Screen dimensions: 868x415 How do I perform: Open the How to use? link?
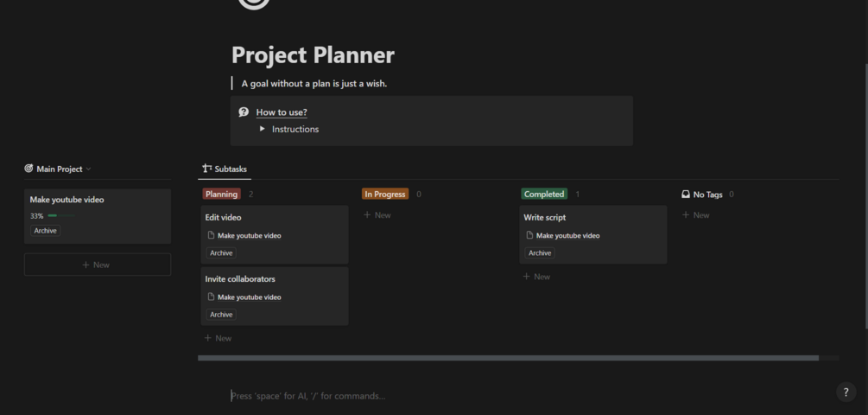point(282,112)
